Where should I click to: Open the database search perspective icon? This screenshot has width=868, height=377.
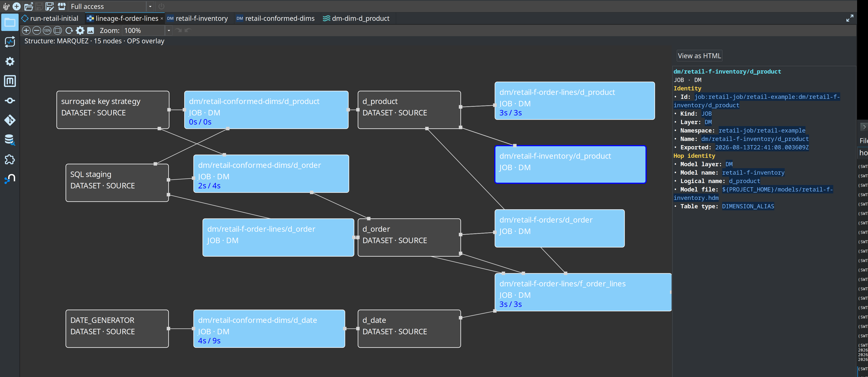[10, 140]
